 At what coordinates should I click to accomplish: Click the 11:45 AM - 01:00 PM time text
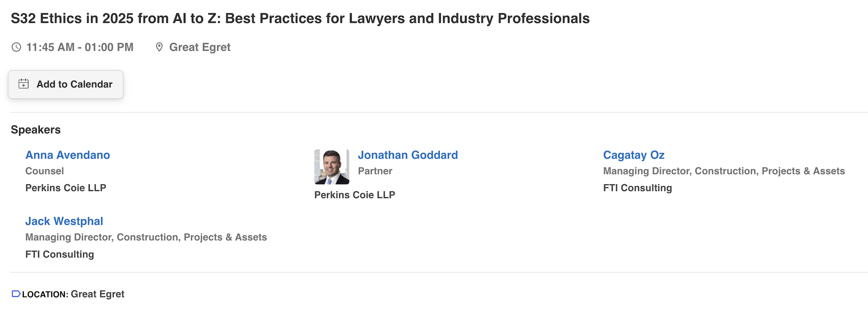coord(80,47)
